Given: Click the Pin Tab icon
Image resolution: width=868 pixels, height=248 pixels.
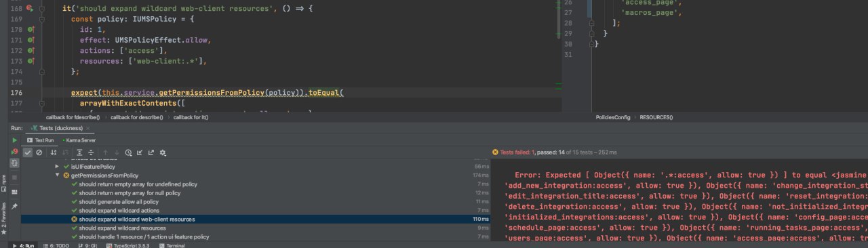Looking at the screenshot, I should [14, 206].
